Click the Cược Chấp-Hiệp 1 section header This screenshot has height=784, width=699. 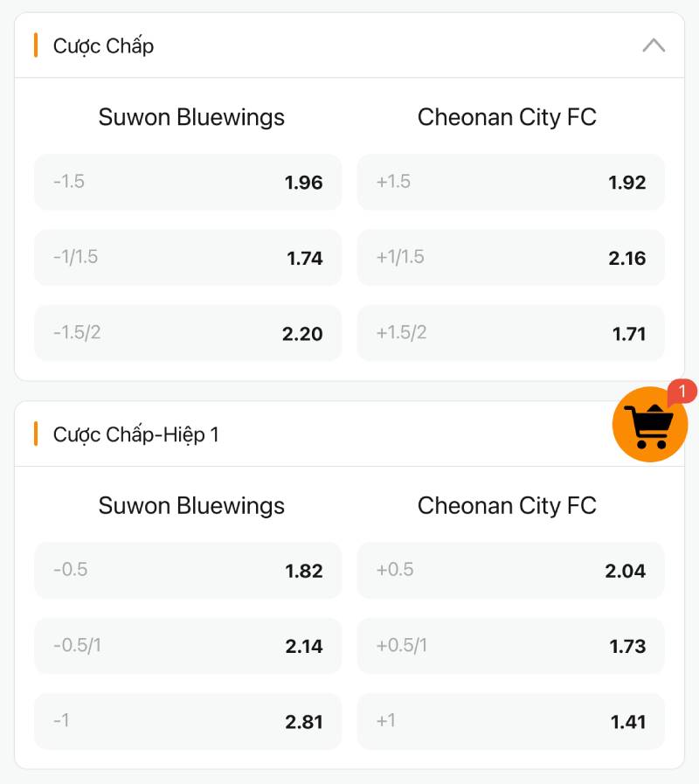[x=135, y=434]
